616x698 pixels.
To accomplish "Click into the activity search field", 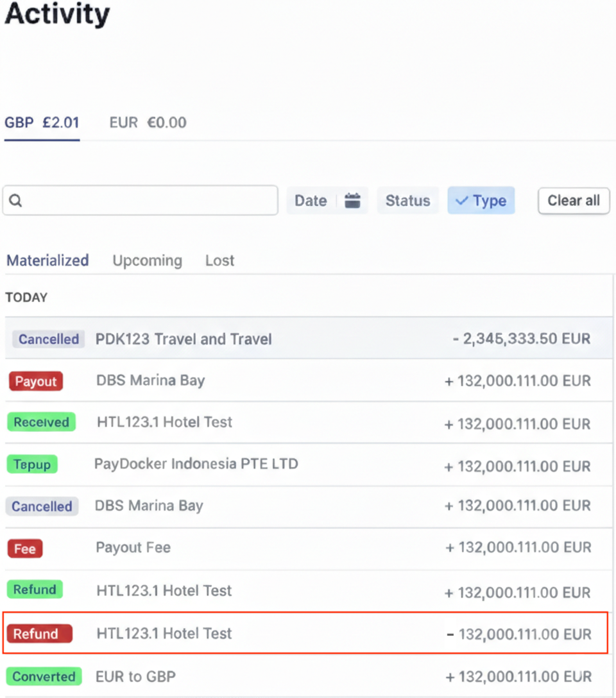I will click(x=148, y=201).
